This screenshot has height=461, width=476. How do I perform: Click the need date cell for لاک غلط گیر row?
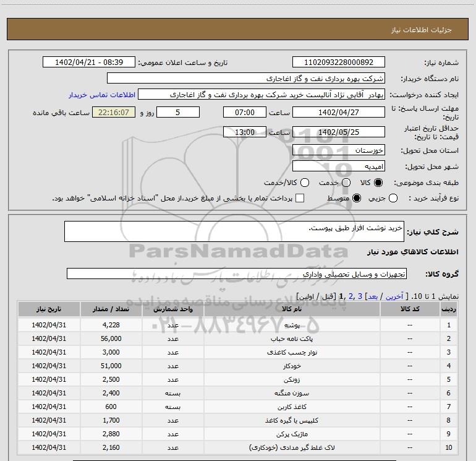click(49, 447)
